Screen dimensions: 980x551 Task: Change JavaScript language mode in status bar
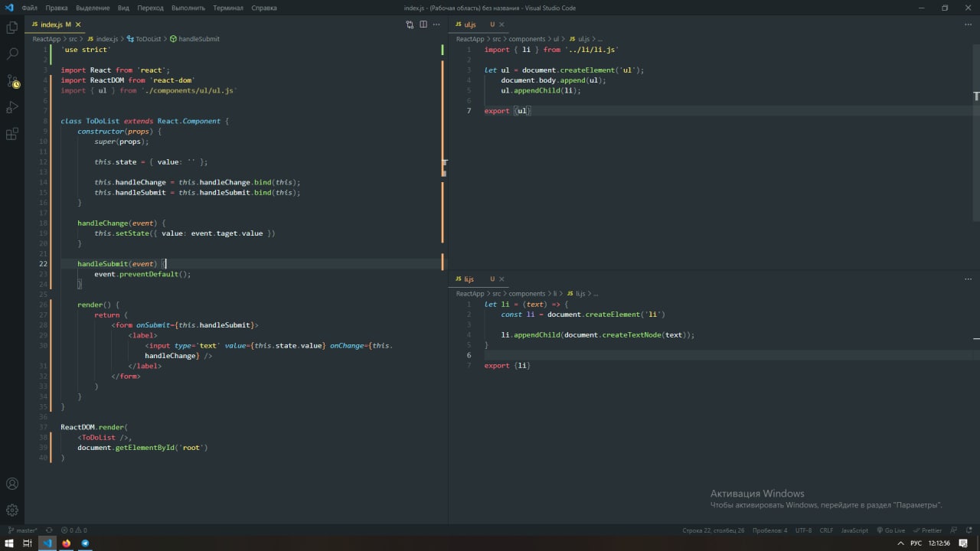(854, 530)
